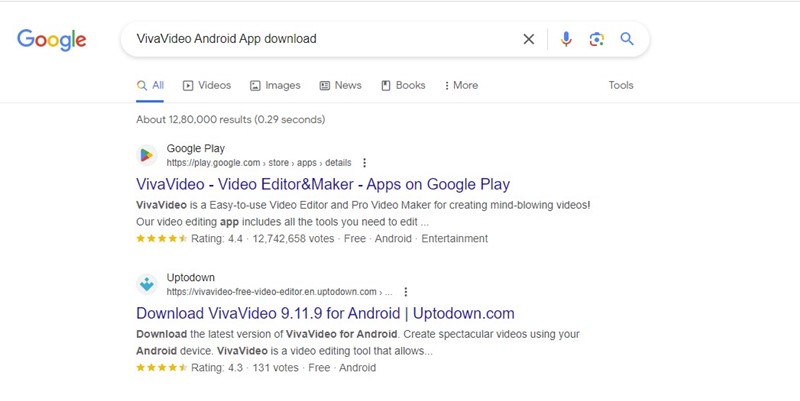The image size is (800, 401).
Task: Open three-dot options for Google Play result
Action: pos(364,163)
